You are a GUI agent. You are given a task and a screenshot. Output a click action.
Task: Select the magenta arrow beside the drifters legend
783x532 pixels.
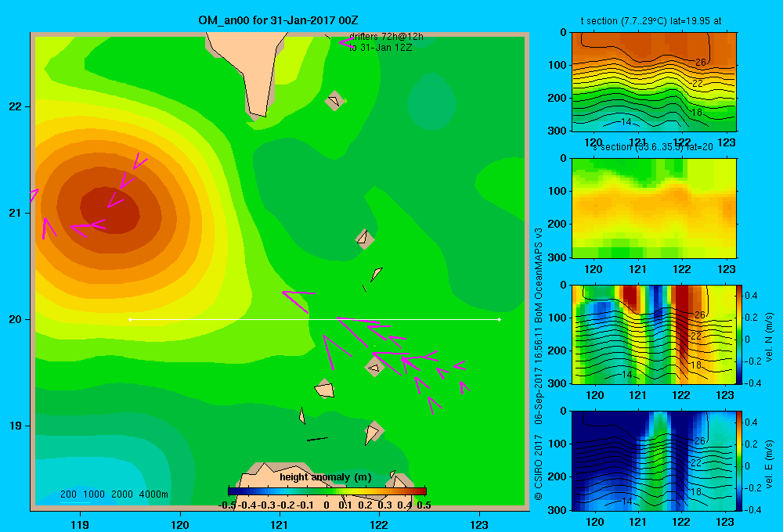coord(346,42)
